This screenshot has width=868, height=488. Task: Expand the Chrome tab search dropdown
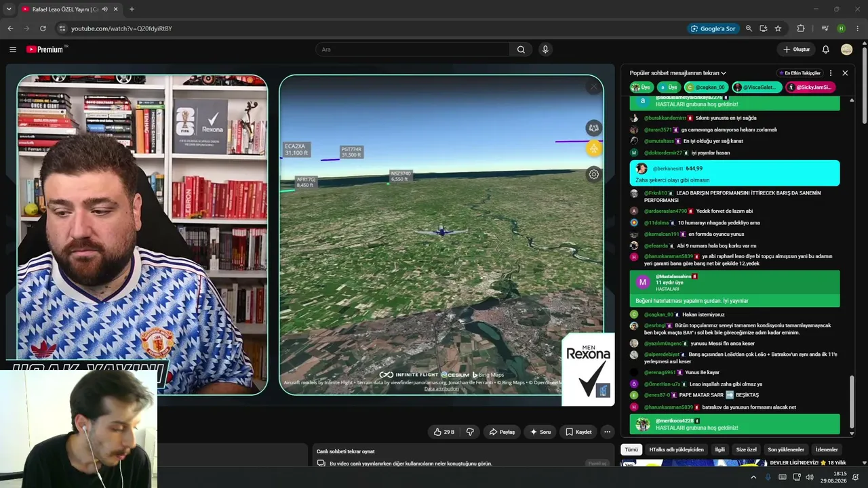[x=9, y=9]
